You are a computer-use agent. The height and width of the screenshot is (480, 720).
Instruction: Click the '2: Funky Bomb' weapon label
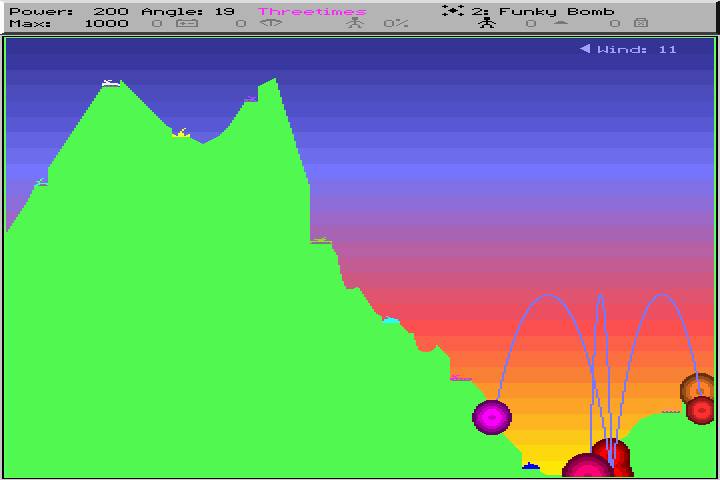click(543, 11)
